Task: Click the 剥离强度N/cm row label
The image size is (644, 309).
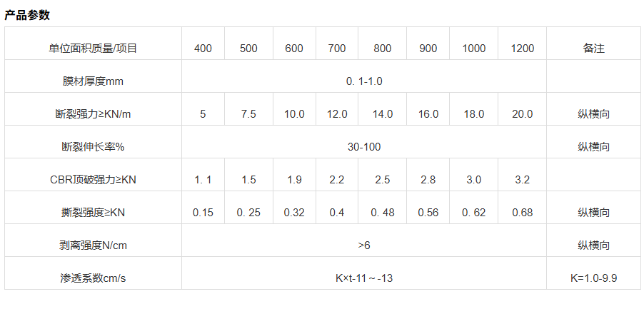Action: [93, 245]
